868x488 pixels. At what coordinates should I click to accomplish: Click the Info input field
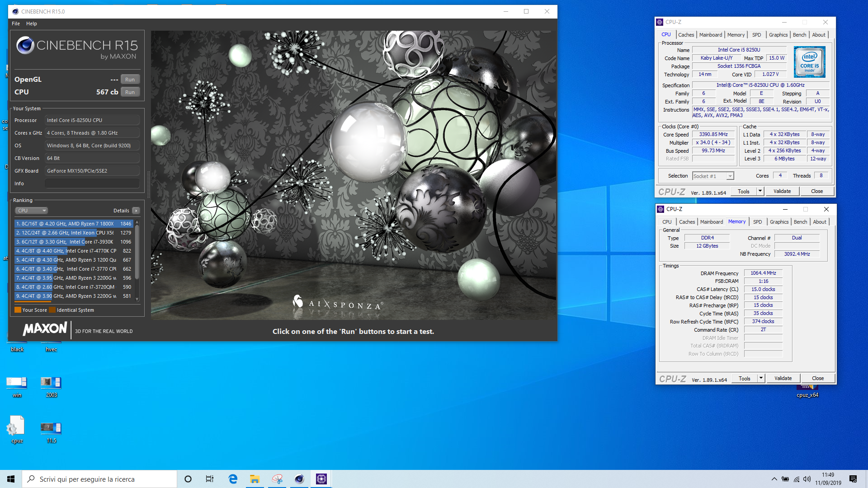click(92, 183)
